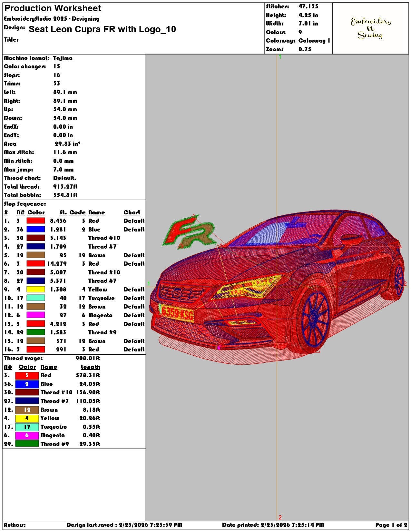Click the max jump value '7.0 mm'

coord(64,170)
